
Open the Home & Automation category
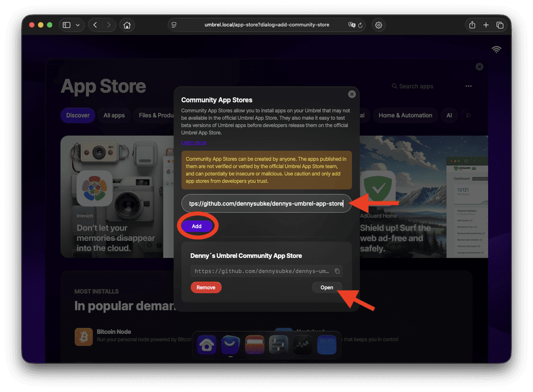coord(405,115)
